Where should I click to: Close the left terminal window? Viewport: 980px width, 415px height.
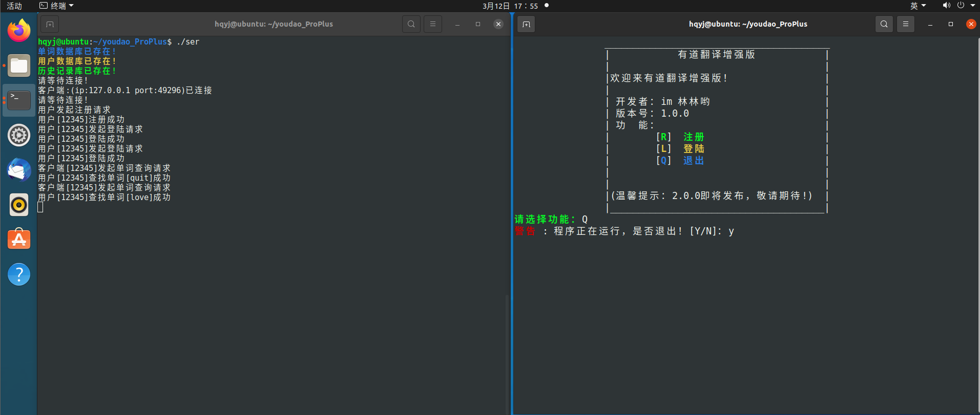(498, 24)
